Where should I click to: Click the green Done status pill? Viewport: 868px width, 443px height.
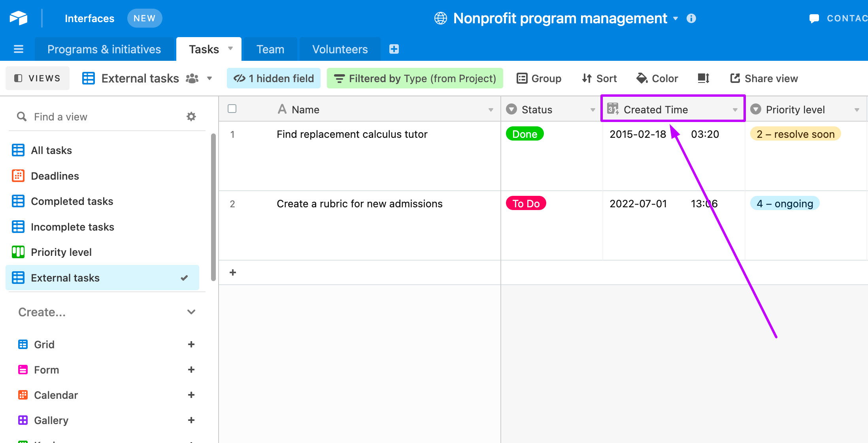click(x=525, y=134)
